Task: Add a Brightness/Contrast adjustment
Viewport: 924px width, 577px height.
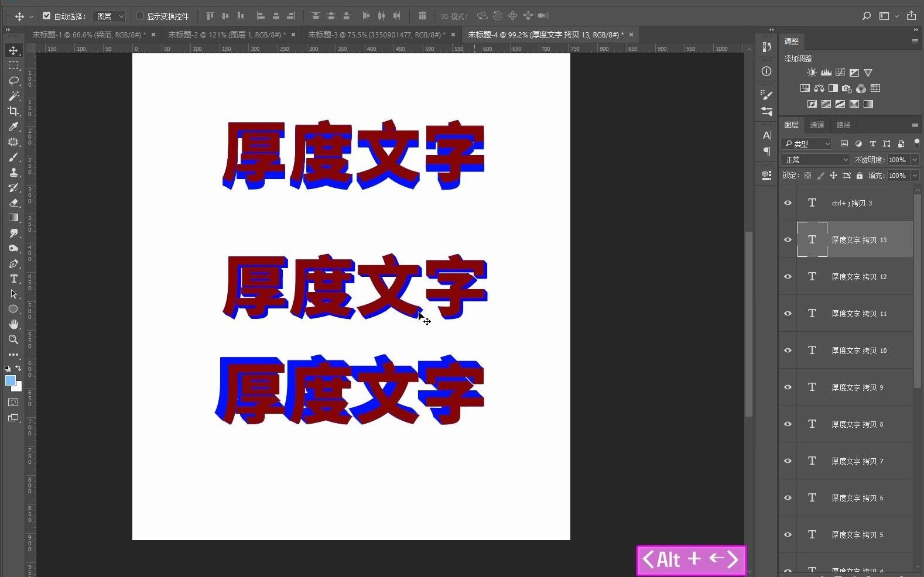Action: click(x=812, y=73)
